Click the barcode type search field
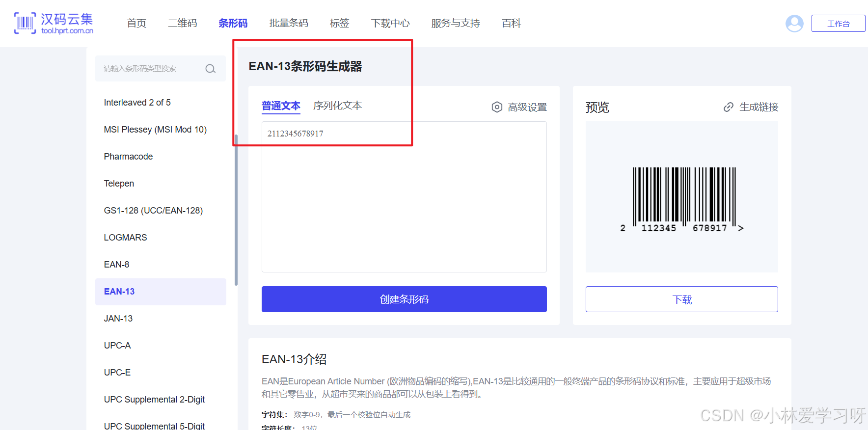The width and height of the screenshot is (868, 430). (161, 69)
